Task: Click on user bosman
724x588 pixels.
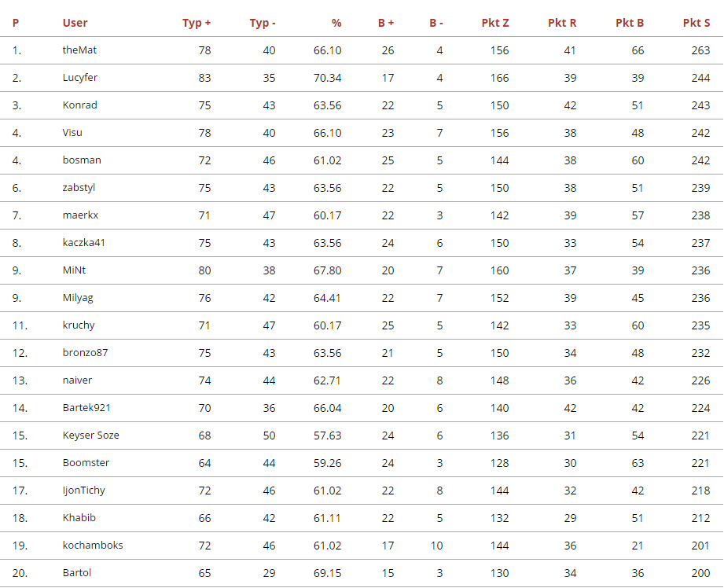Action: point(82,160)
